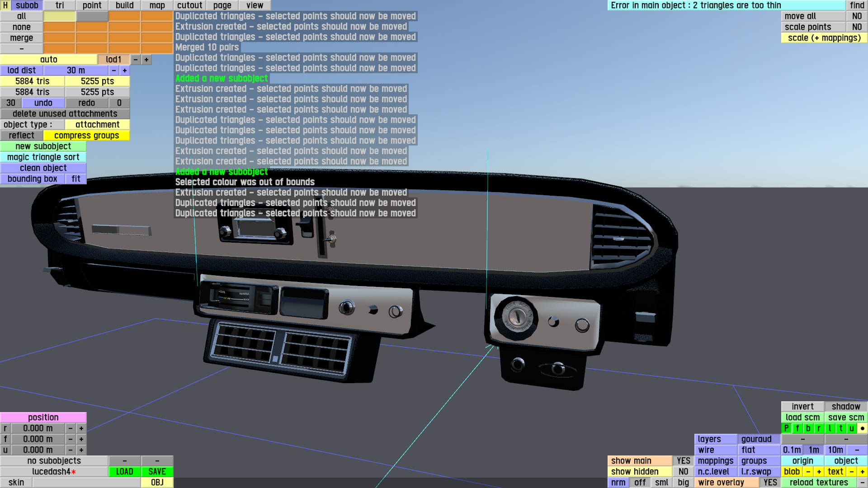The height and width of the screenshot is (488, 868).
Task: Select the f front view button
Action: 797,428
